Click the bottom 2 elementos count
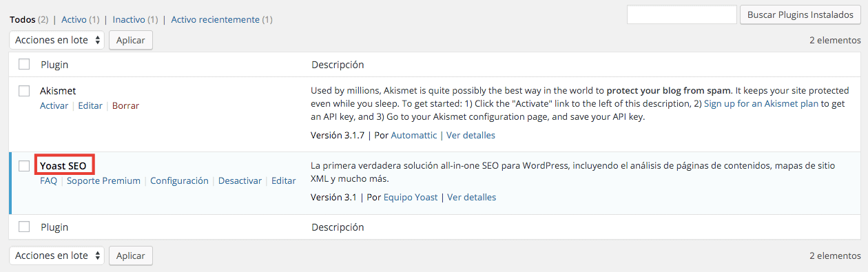 tap(835, 255)
